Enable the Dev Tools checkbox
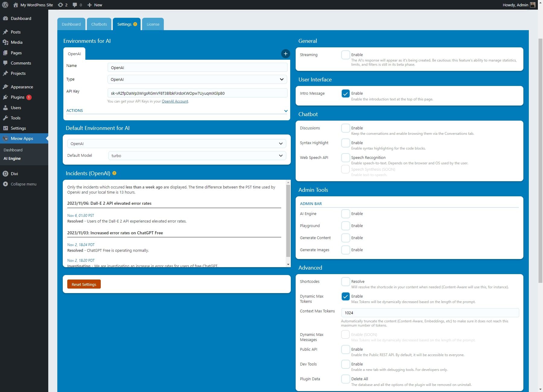Image resolution: width=543 pixels, height=392 pixels. (345, 364)
